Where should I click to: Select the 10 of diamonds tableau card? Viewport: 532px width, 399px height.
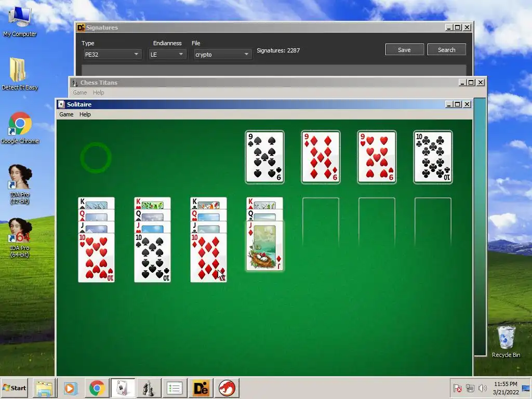tap(208, 258)
